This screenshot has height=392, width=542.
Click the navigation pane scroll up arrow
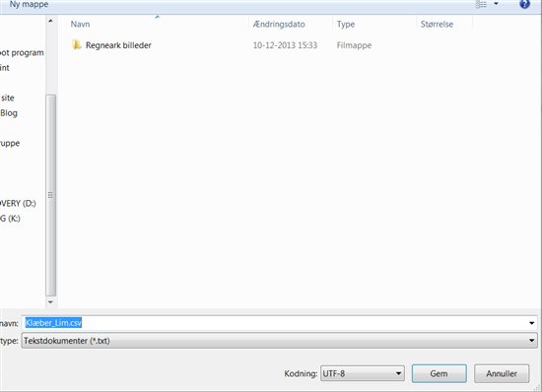(x=51, y=21)
